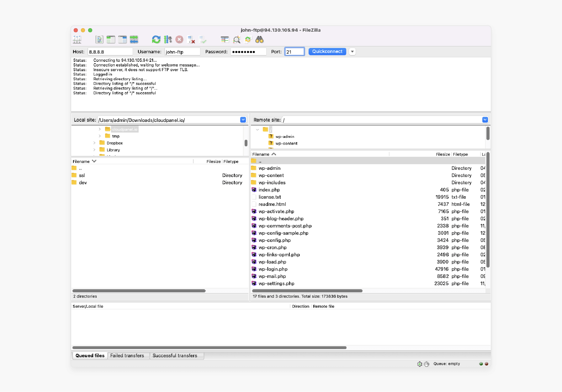Screen dimensions: 562x392
Task: Click the Host input field
Action: tap(110, 52)
